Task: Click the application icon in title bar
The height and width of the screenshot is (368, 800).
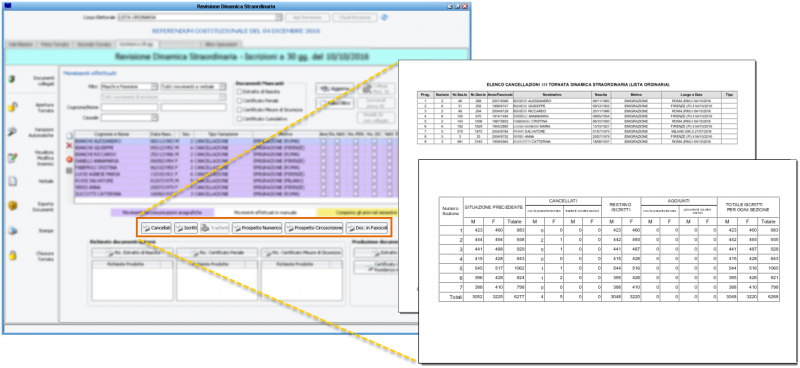Action: [x=7, y=6]
